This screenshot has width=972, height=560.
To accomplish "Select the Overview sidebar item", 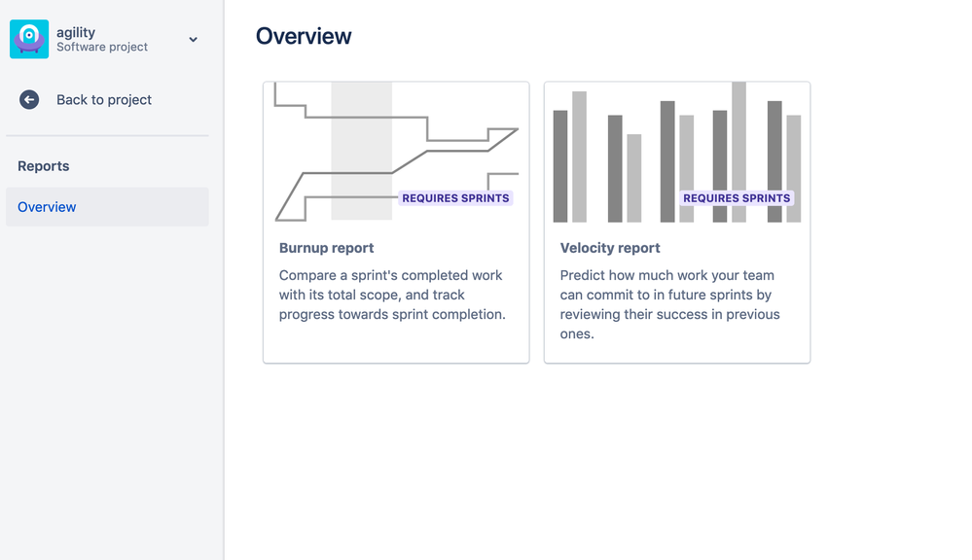I will tap(107, 207).
